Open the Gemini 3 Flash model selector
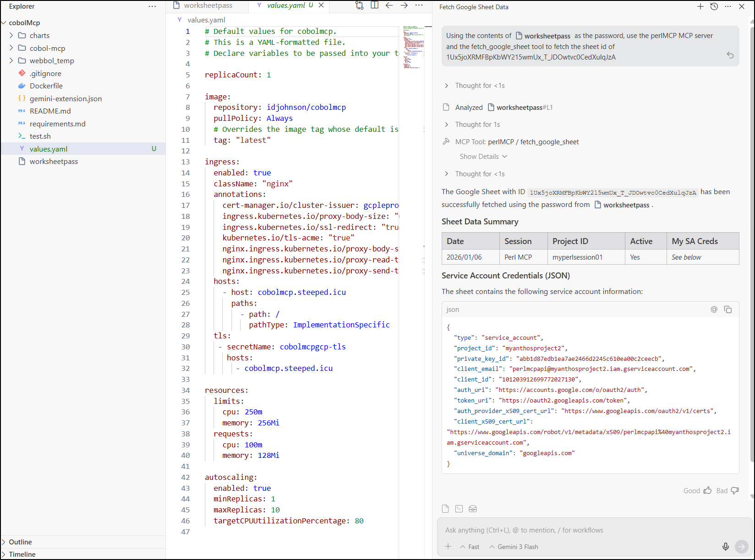Viewport: 755px width, 560px height. click(514, 547)
